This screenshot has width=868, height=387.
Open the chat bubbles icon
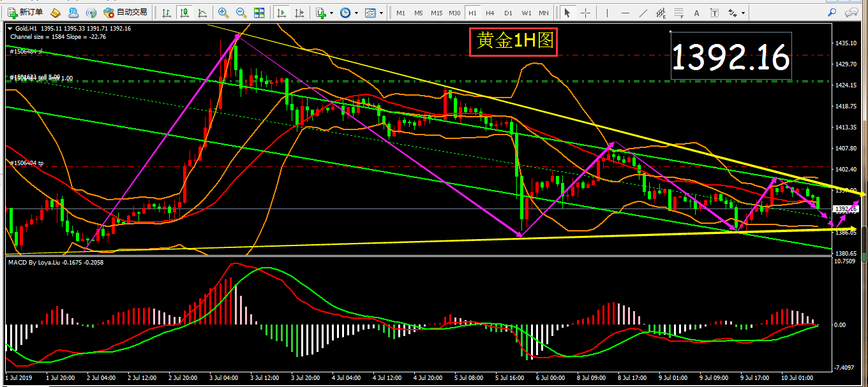850,12
